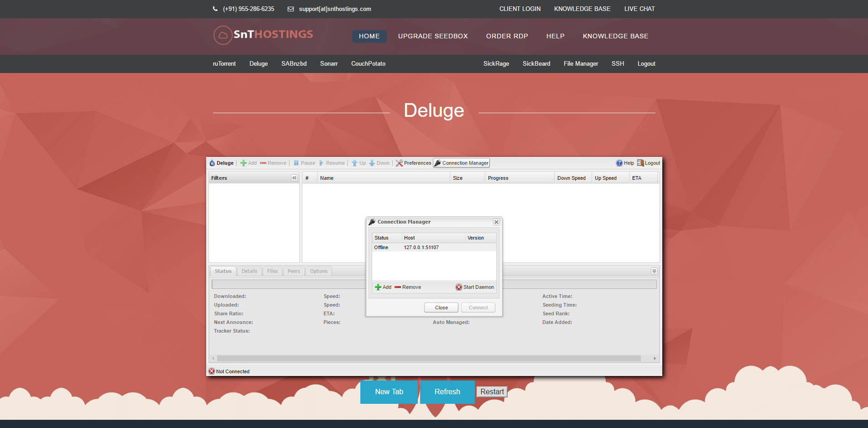Open the Sonarr link
Viewport: 868px width, 428px height.
329,64
